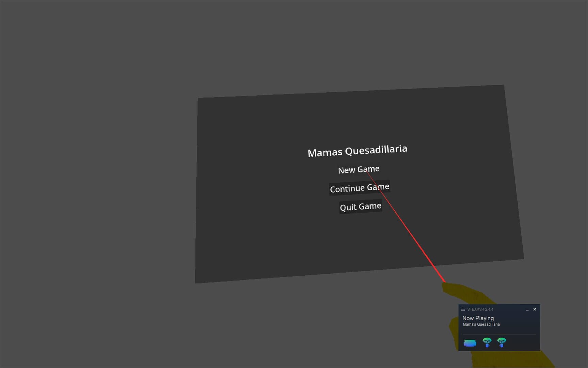Select the second controller status icon
Screen dimensions: 588x368
[502, 342]
